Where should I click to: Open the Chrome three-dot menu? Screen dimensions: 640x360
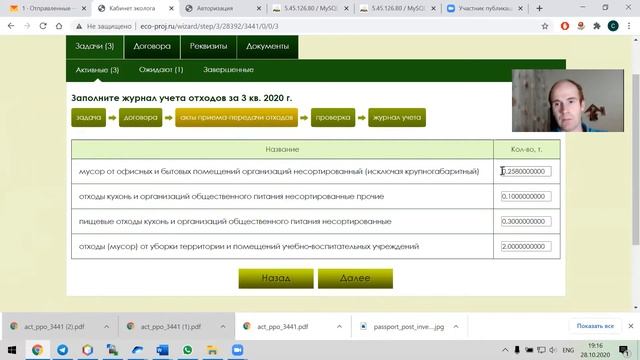click(x=629, y=26)
